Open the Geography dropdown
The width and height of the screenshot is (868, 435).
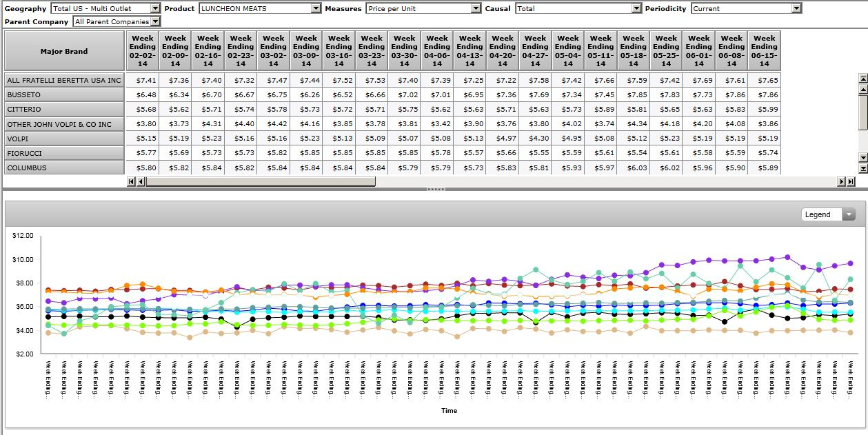[x=155, y=8]
